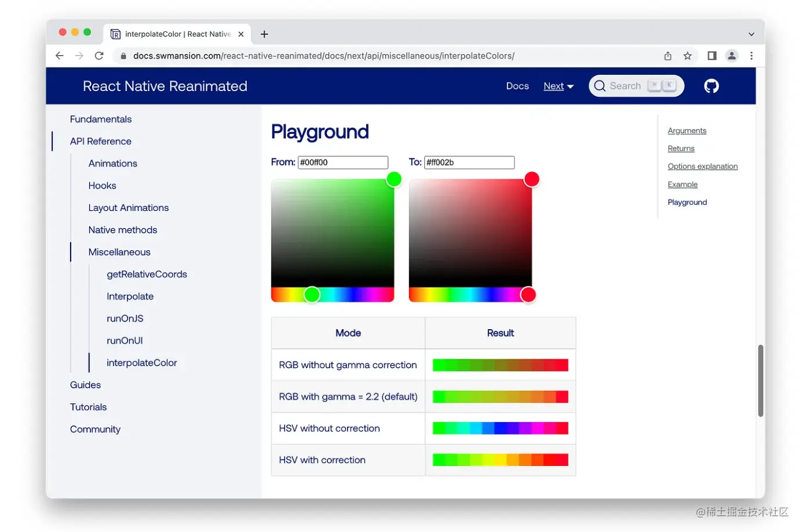The height and width of the screenshot is (532, 803).
Task: Click the To picker red corner handle
Action: 532,179
